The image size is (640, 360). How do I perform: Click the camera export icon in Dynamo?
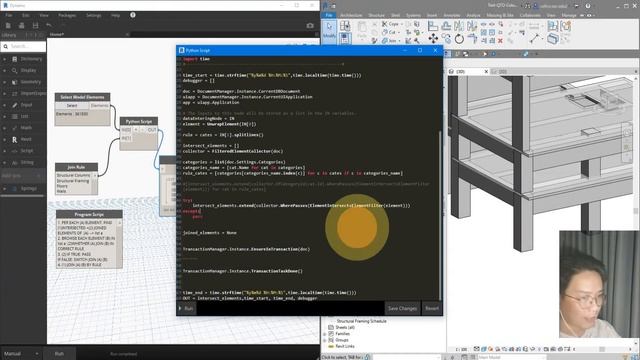(x=310, y=25)
